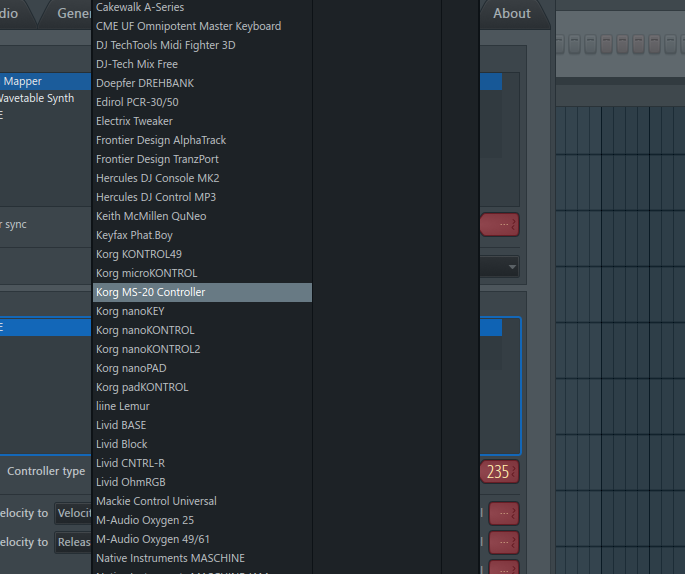685x574 pixels.
Task: Select Electrix Tweaker from list
Action: pyautogui.click(x=202, y=121)
